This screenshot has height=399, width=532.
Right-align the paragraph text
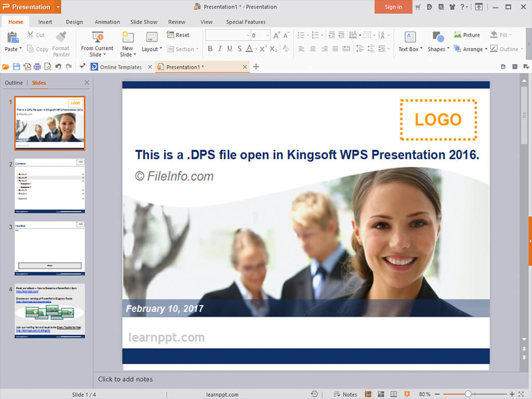pos(324,49)
